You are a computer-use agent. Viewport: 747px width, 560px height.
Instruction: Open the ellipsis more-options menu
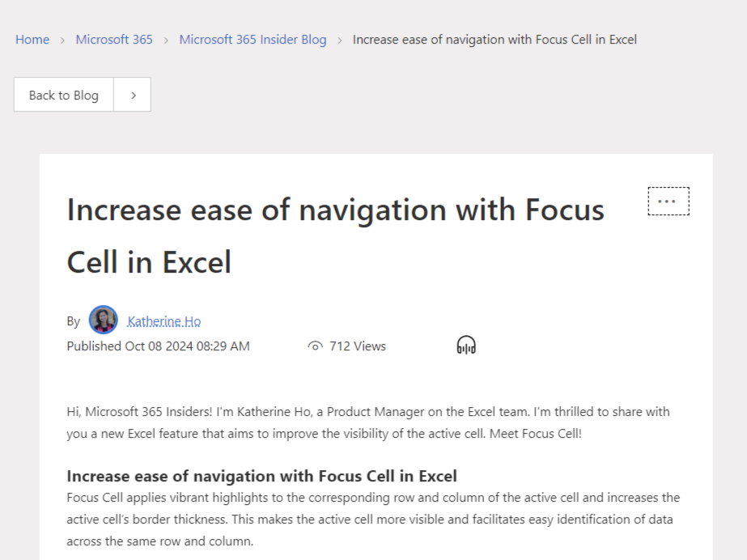[668, 200]
